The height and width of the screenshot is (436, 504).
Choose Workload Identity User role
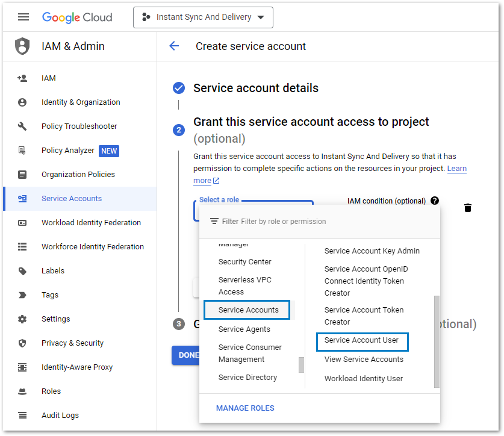(x=364, y=379)
